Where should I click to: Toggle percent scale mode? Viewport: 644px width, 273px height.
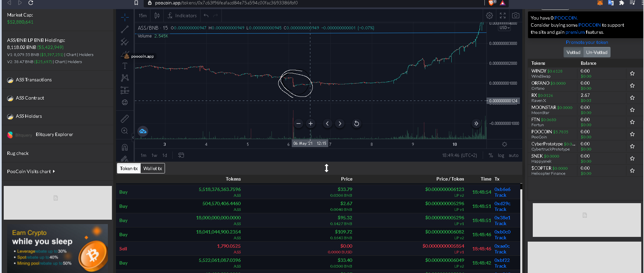click(x=491, y=155)
